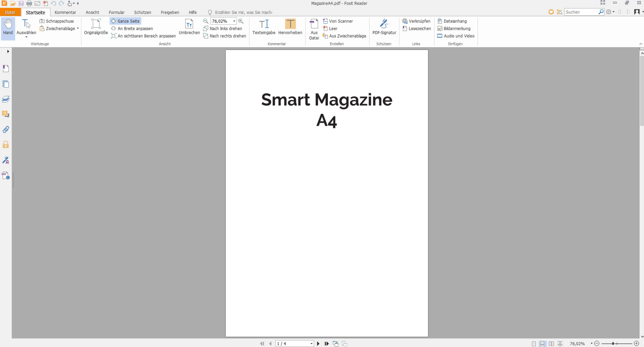Go to the next page

pyautogui.click(x=318, y=344)
